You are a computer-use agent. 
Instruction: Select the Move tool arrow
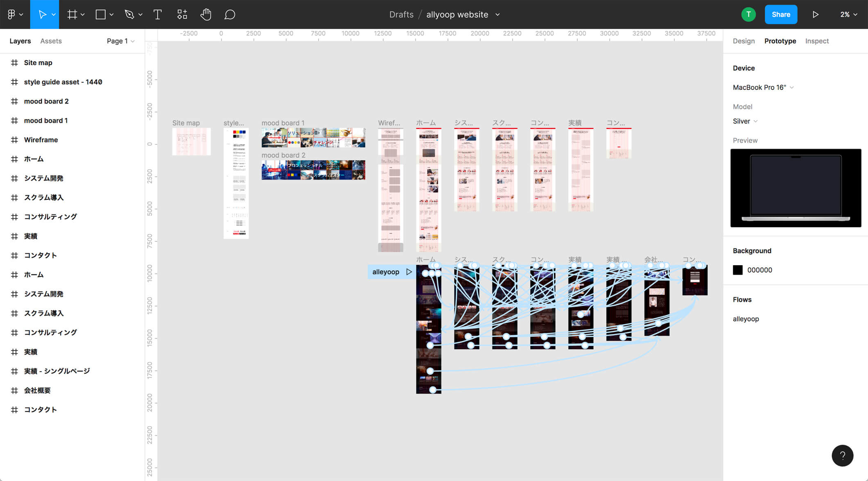[x=42, y=14]
